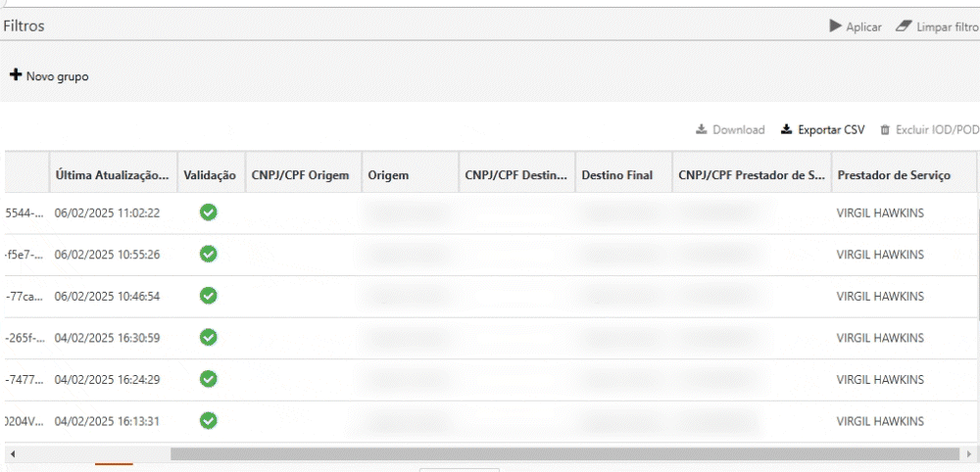
Task: Click the scrollbar left arrow
Action: 12,454
